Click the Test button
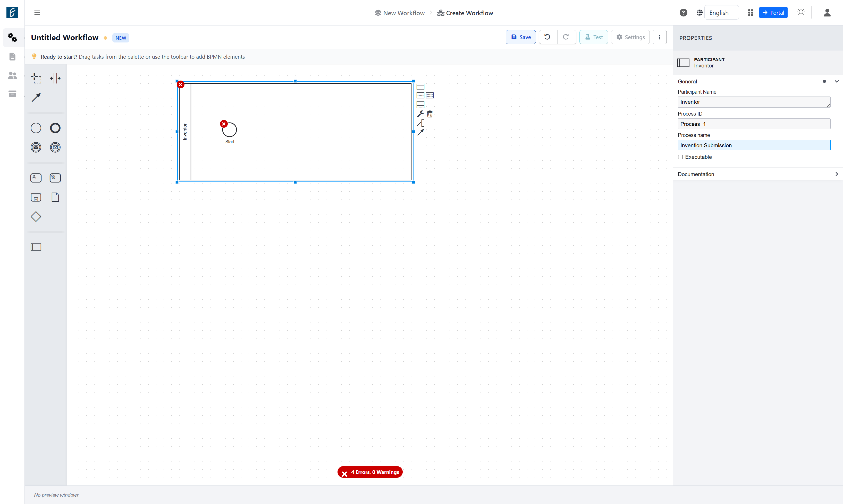Screen dimensions: 843x504 [594, 37]
